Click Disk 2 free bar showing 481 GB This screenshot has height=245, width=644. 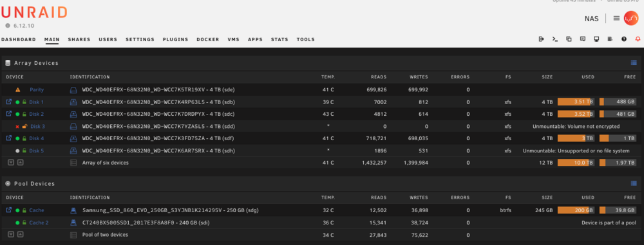[x=618, y=114]
